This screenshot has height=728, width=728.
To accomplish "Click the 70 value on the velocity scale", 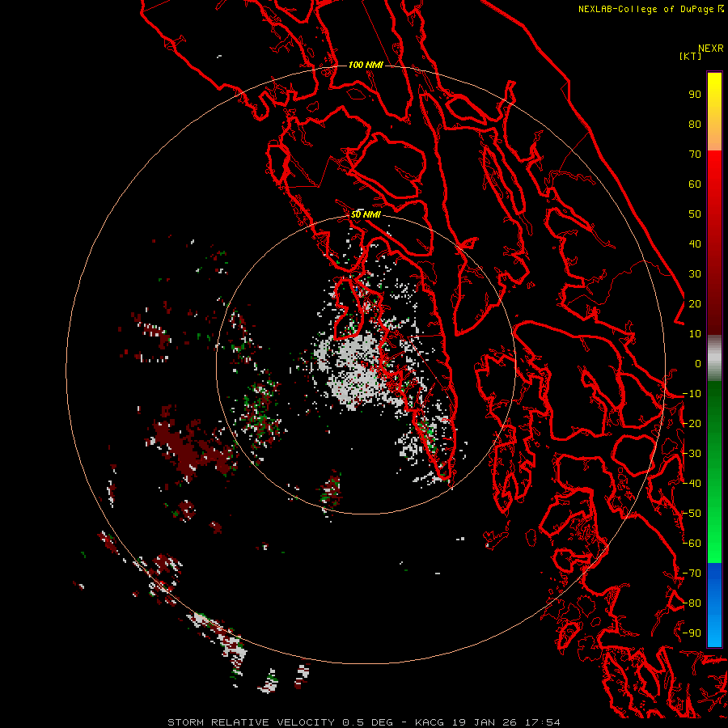I will click(x=695, y=154).
